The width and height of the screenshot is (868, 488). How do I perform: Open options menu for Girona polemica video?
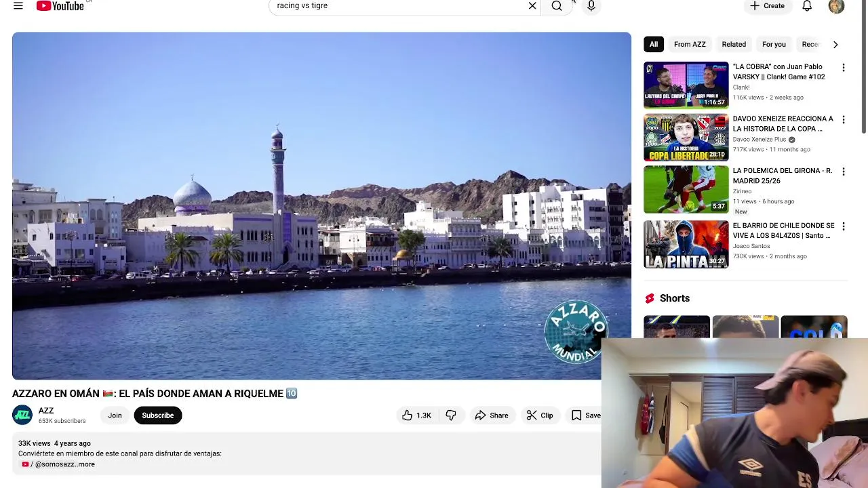point(843,171)
